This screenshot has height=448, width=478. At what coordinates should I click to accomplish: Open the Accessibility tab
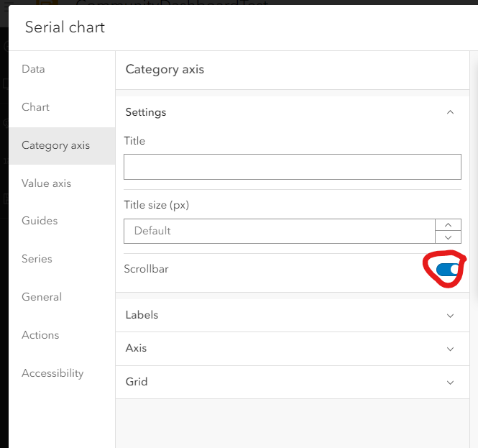[52, 373]
